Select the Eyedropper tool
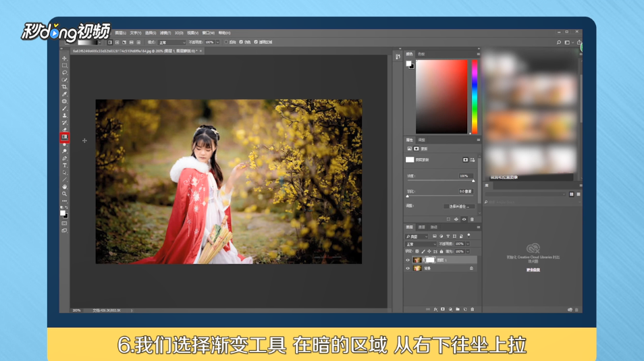644x361 pixels. pos(65,94)
